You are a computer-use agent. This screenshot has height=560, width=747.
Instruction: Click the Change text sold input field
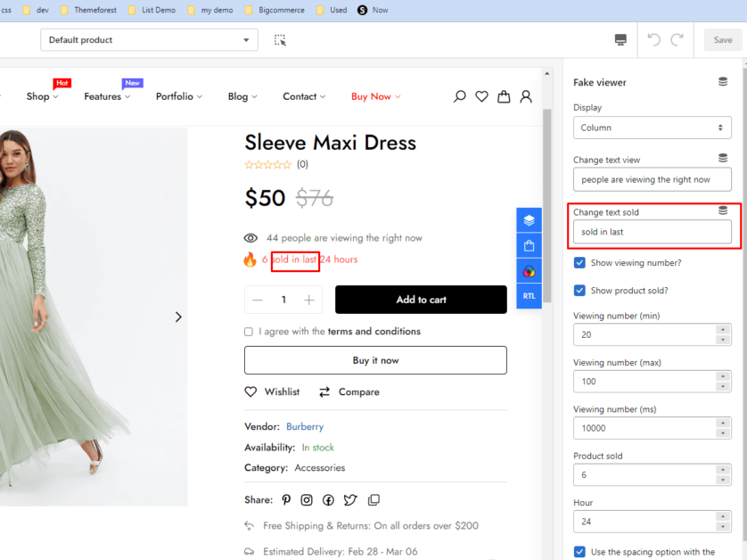[x=652, y=232]
